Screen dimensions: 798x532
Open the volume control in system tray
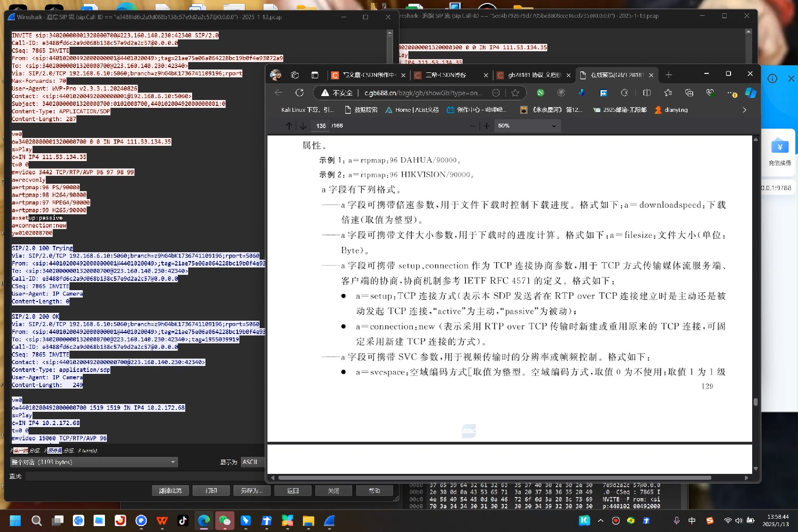point(738,521)
